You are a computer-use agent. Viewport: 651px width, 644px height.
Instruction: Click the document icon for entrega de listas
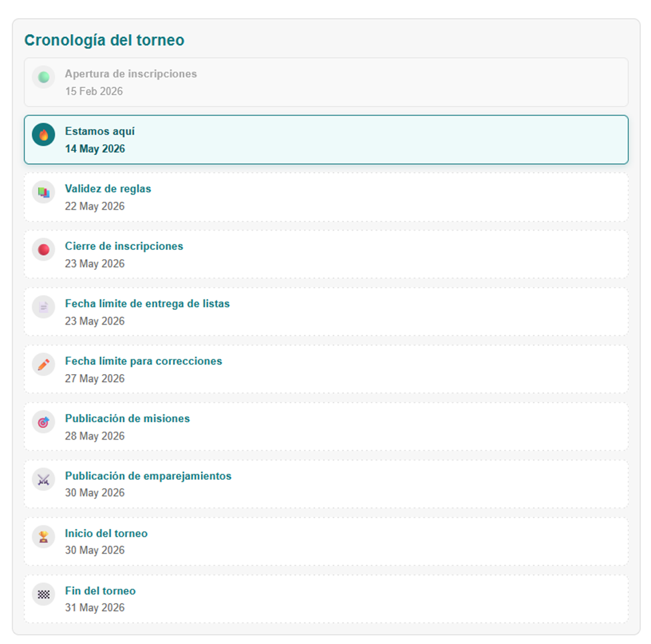(x=43, y=307)
